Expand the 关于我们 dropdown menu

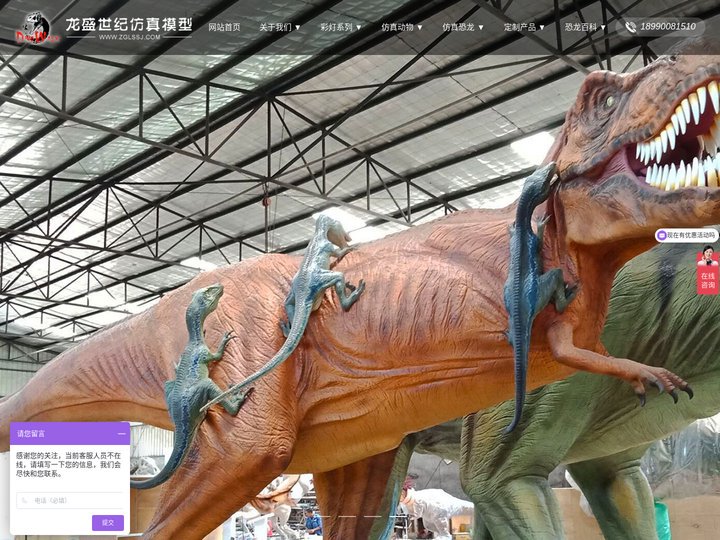pos(280,27)
